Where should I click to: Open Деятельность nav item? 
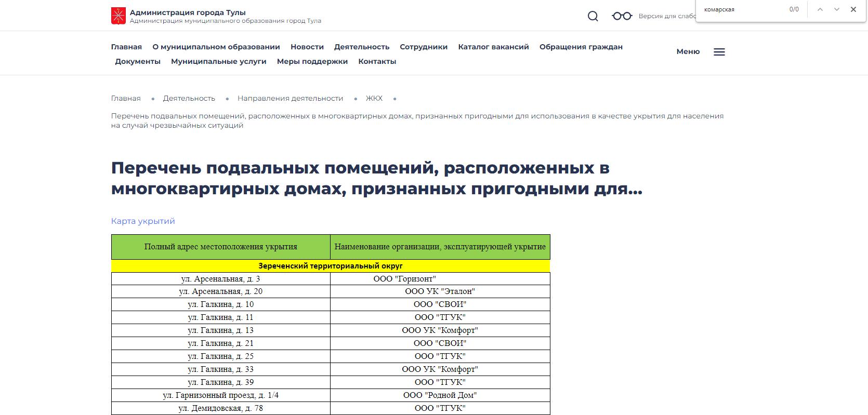point(362,47)
